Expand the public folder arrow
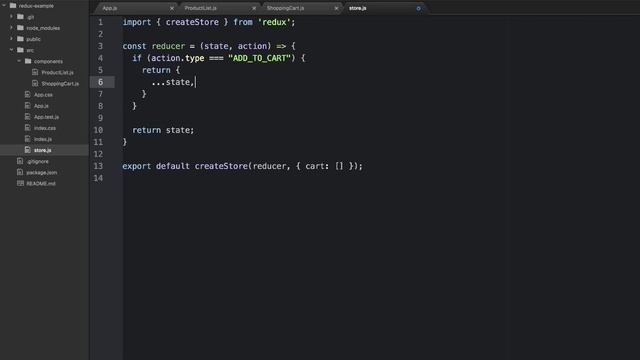 11,39
